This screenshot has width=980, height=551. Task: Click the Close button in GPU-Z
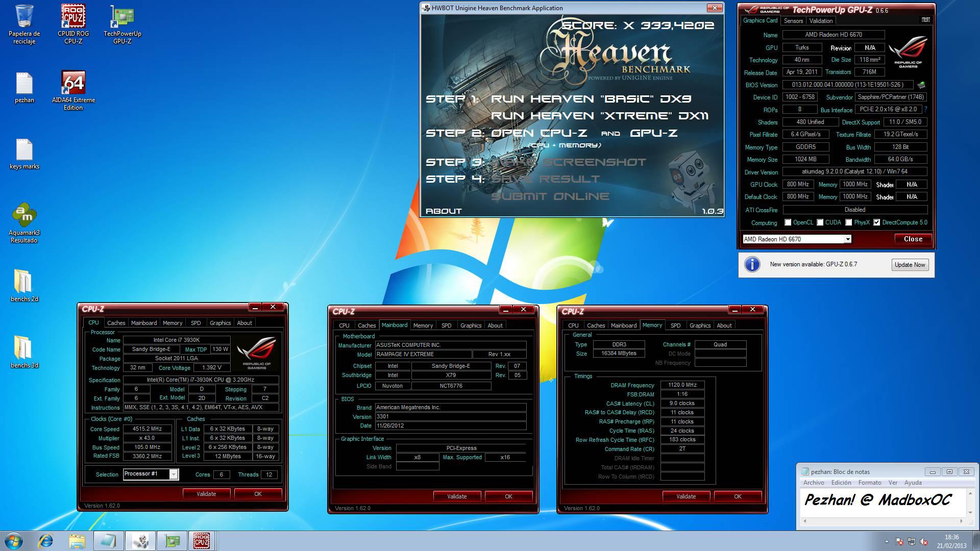[x=913, y=239]
